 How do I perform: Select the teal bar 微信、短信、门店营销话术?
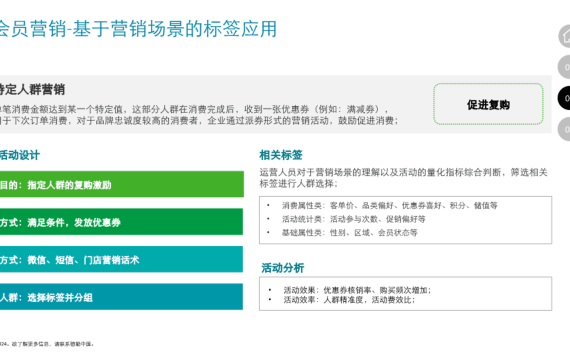tap(121, 259)
